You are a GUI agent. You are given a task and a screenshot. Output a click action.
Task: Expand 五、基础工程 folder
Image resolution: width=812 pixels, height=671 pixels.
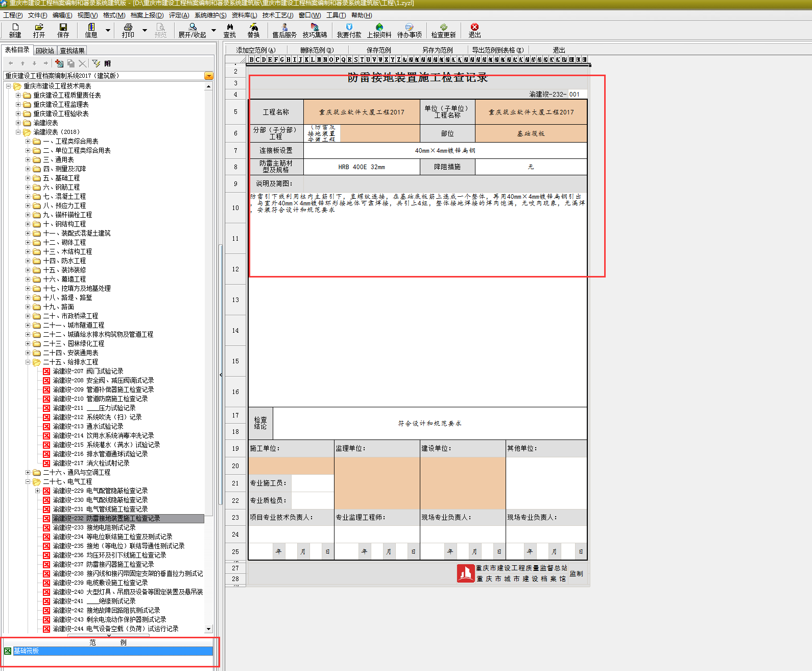click(28, 178)
